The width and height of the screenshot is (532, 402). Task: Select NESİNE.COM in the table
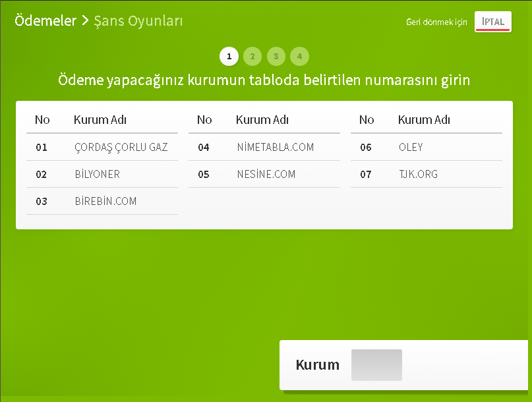266,174
